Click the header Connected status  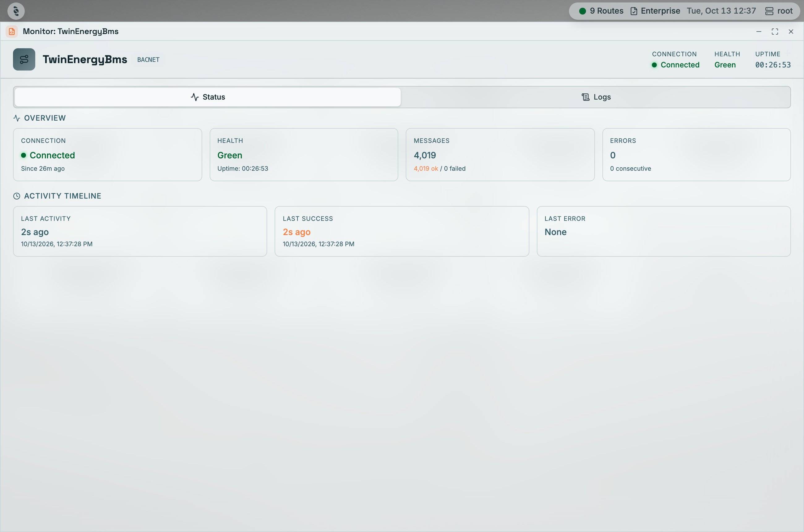[x=676, y=65]
